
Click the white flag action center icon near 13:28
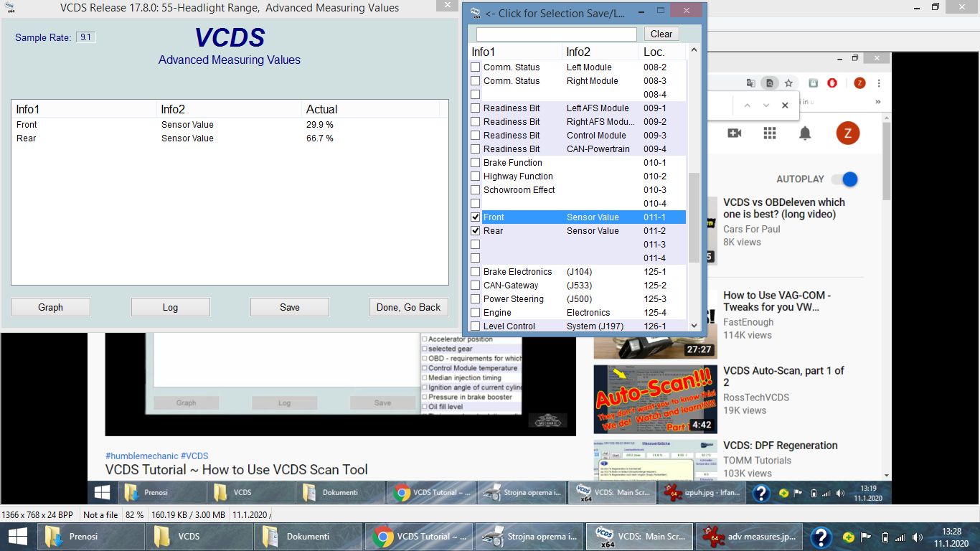click(867, 537)
